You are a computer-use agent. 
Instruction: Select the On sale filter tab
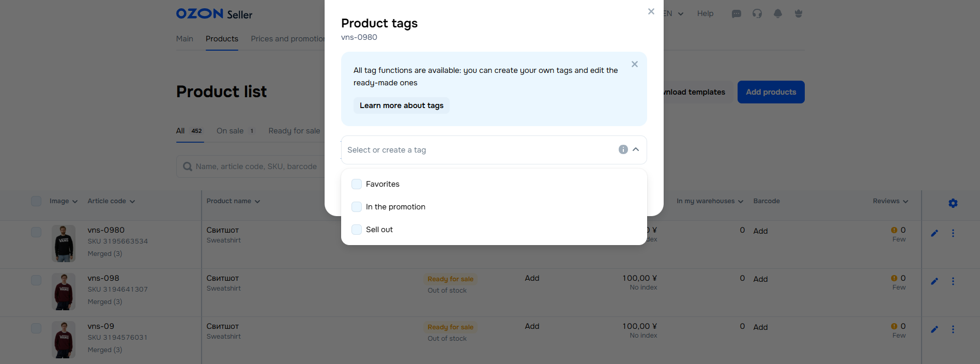click(x=230, y=131)
